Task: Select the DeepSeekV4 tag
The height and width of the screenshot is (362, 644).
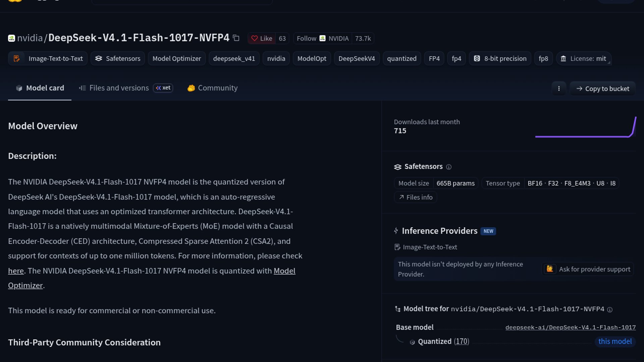Action: coord(357,58)
